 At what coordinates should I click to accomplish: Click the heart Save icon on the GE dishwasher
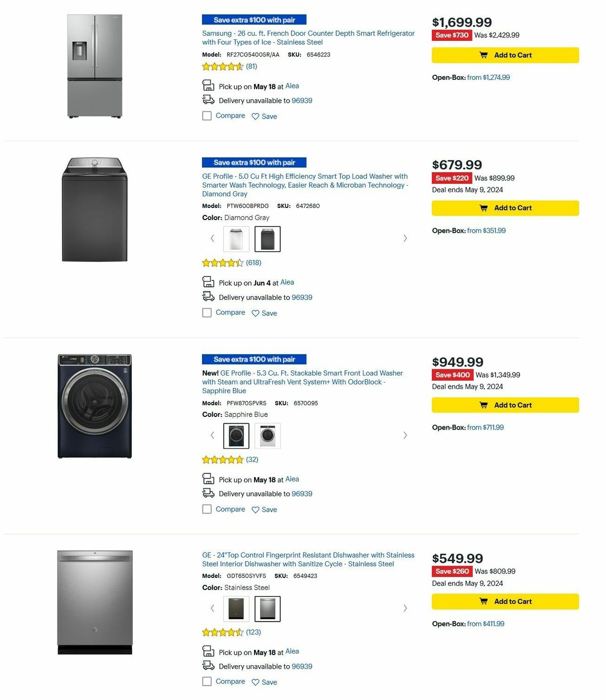click(255, 681)
